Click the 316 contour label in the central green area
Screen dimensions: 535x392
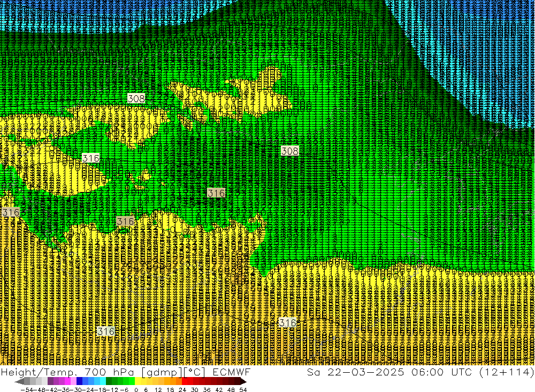point(216,193)
